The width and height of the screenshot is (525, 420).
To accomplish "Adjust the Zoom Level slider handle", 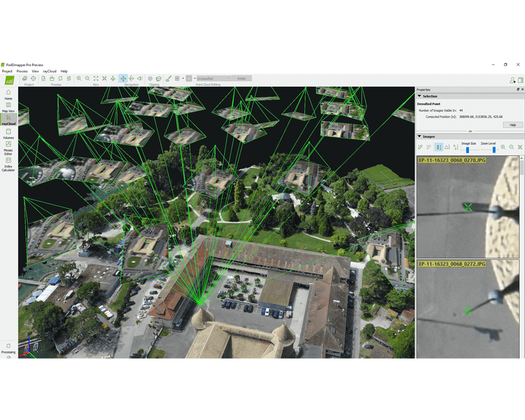I will point(494,150).
